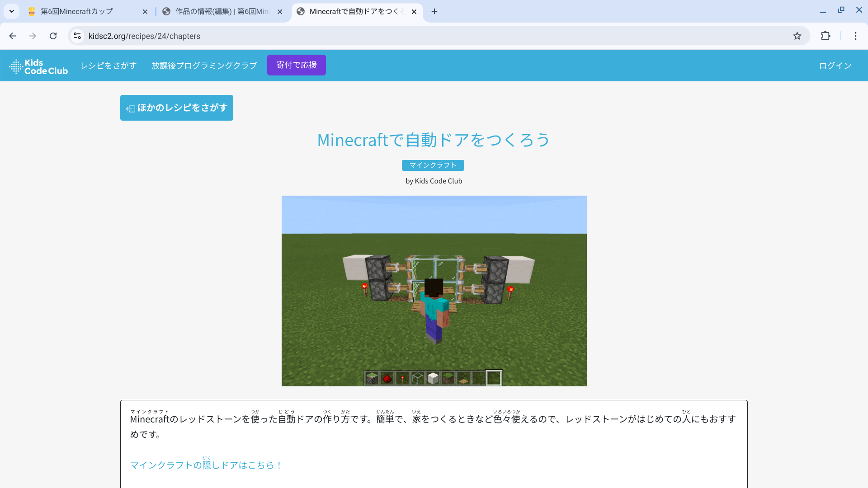868x488 pixels.
Task: Open the tab search dropdown arrow
Action: click(12, 11)
